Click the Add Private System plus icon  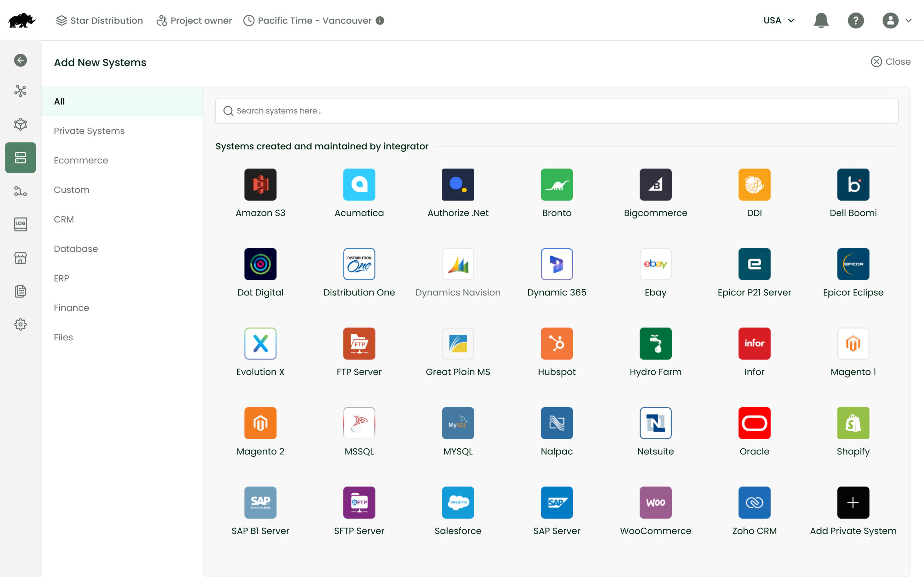coord(853,503)
